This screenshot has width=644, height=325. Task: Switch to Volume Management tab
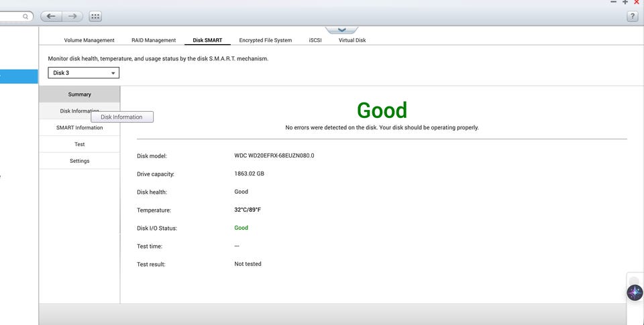89,40
